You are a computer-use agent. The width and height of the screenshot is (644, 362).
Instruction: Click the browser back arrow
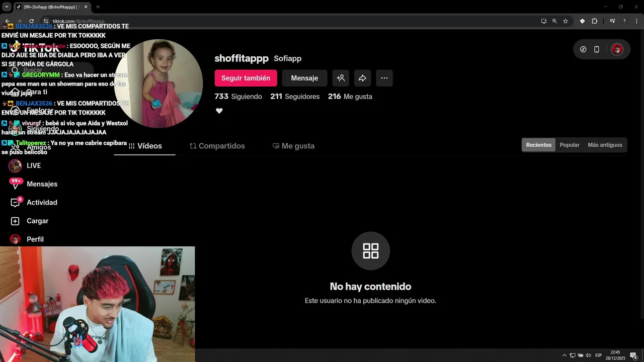(8, 21)
